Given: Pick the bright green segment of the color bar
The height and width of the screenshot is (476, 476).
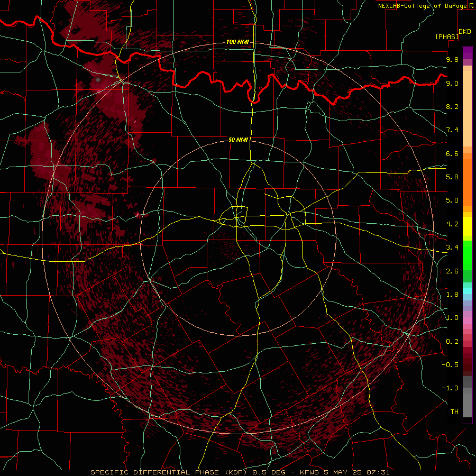Looking at the screenshot, I should point(467,255).
